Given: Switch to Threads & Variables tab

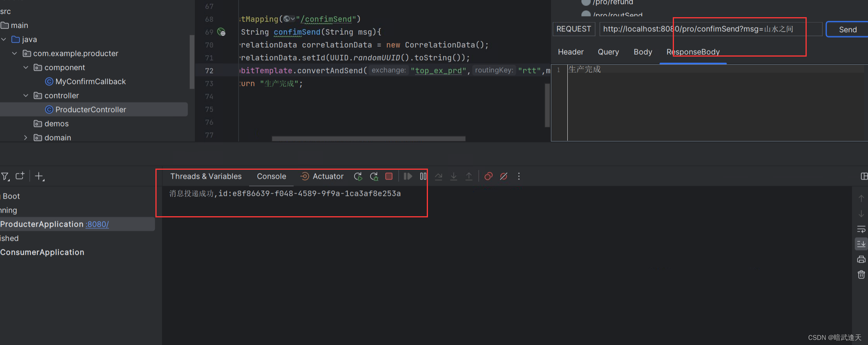Looking at the screenshot, I should pos(206,176).
